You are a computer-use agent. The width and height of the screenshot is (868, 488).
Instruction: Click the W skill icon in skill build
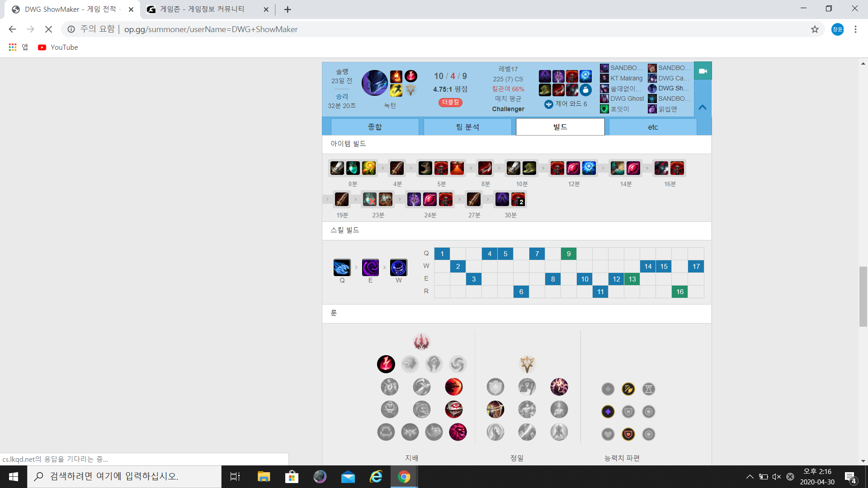pos(398,267)
